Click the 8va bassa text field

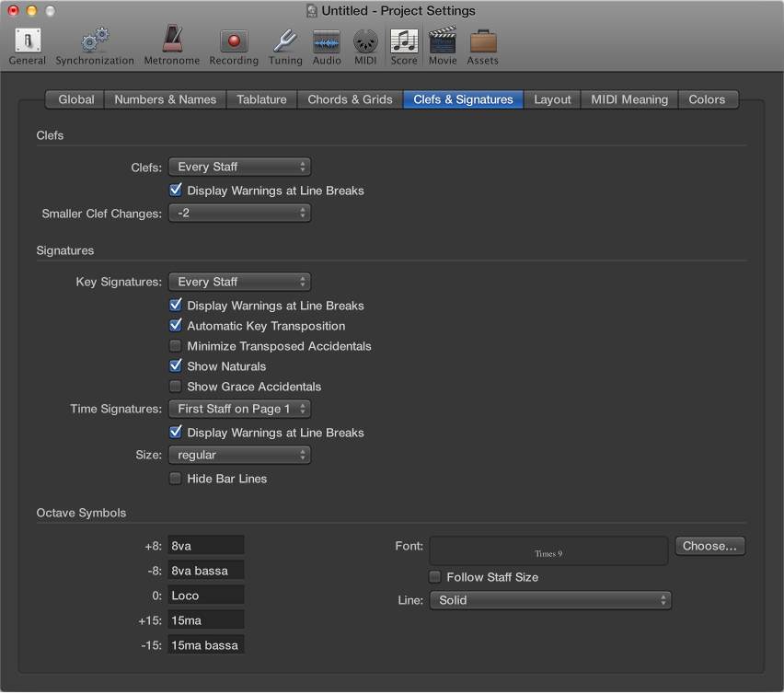205,570
